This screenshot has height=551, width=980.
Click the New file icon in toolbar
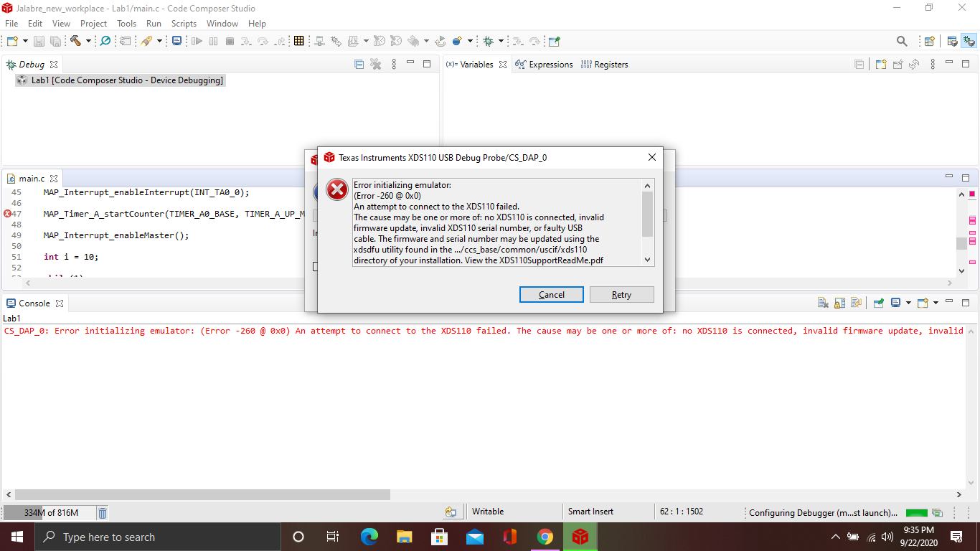coord(12,41)
